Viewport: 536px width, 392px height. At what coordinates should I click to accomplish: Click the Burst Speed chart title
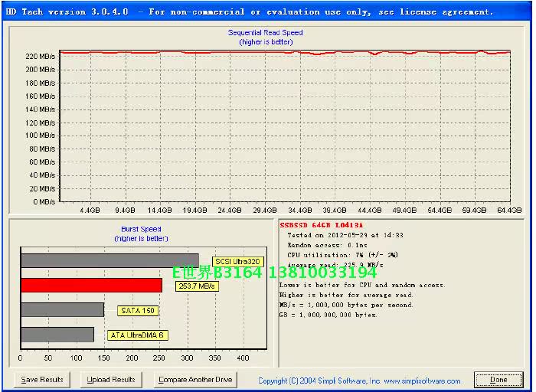click(141, 229)
